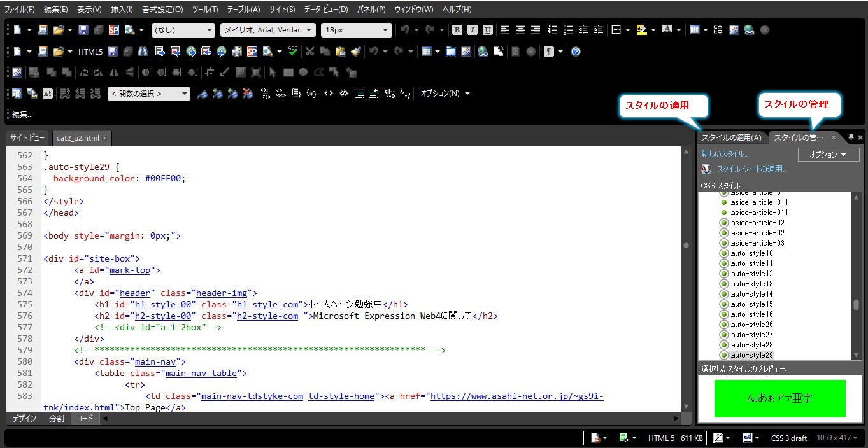Click the code editor horizontal scrollbar

coord(391,419)
